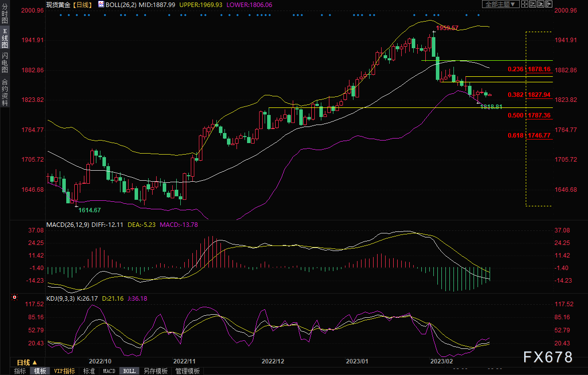
Task: Click the MACD:-13.78 value
Action: [179, 224]
